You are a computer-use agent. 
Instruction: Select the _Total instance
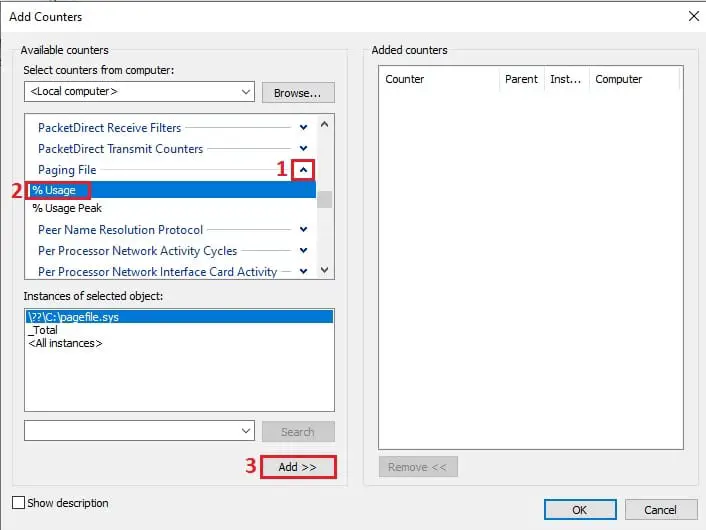pyautogui.click(x=43, y=330)
